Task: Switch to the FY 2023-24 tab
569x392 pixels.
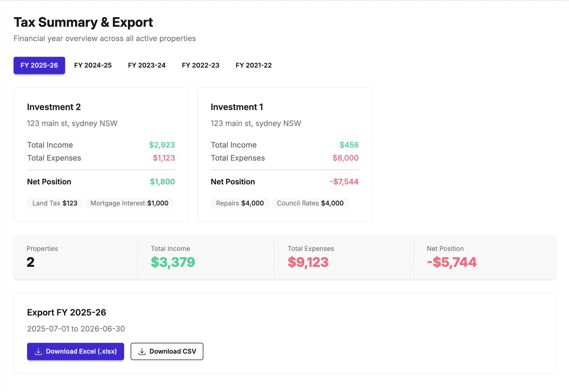Action: click(x=147, y=65)
